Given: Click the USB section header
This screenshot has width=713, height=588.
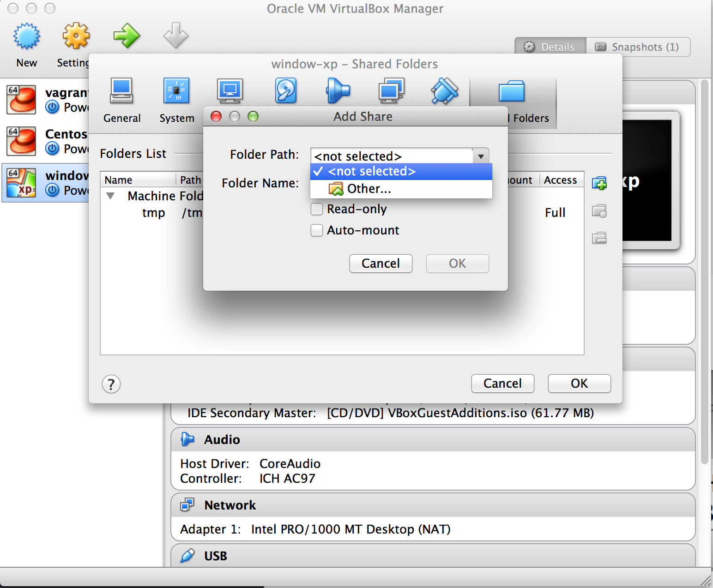Looking at the screenshot, I should [433, 556].
